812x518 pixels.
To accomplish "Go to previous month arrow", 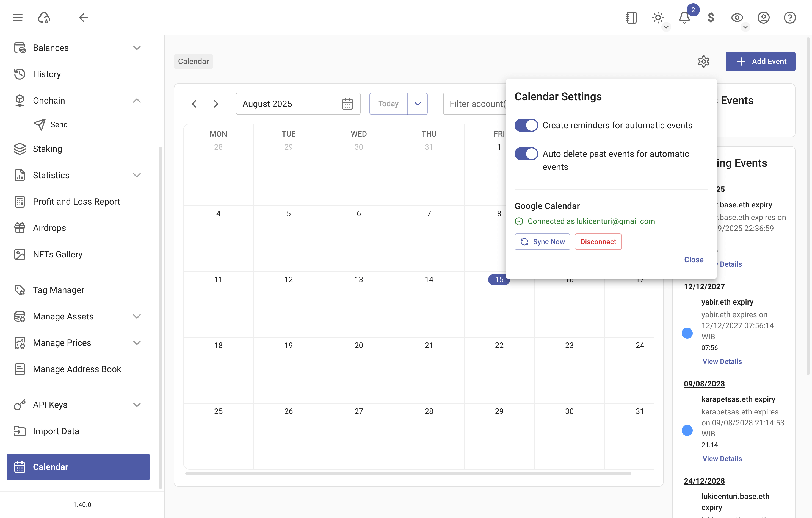I will point(194,104).
